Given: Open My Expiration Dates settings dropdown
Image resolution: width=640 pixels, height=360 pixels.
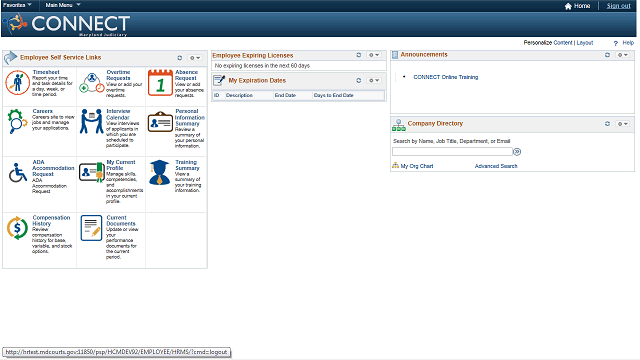Looking at the screenshot, I should click(374, 80).
